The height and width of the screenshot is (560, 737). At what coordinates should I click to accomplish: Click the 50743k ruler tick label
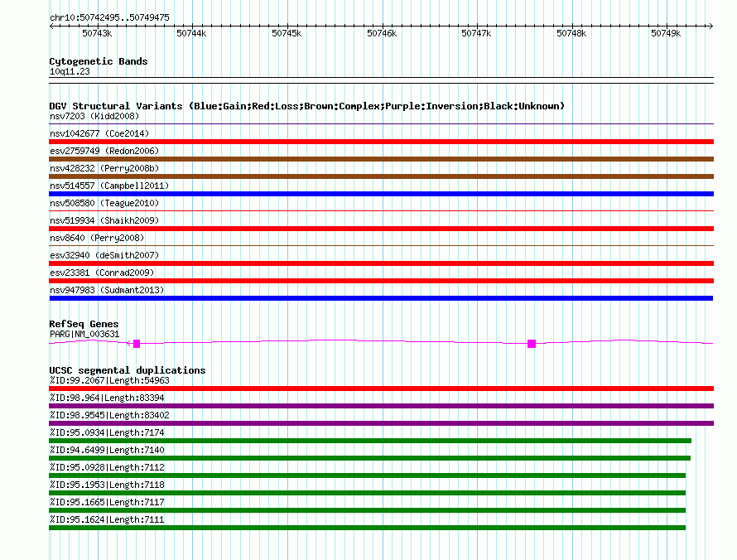(97, 33)
